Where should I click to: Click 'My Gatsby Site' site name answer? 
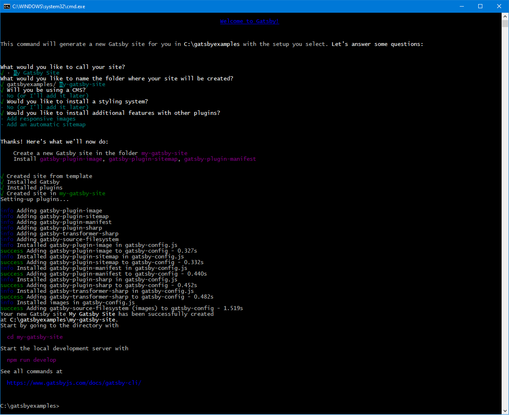pos(37,73)
